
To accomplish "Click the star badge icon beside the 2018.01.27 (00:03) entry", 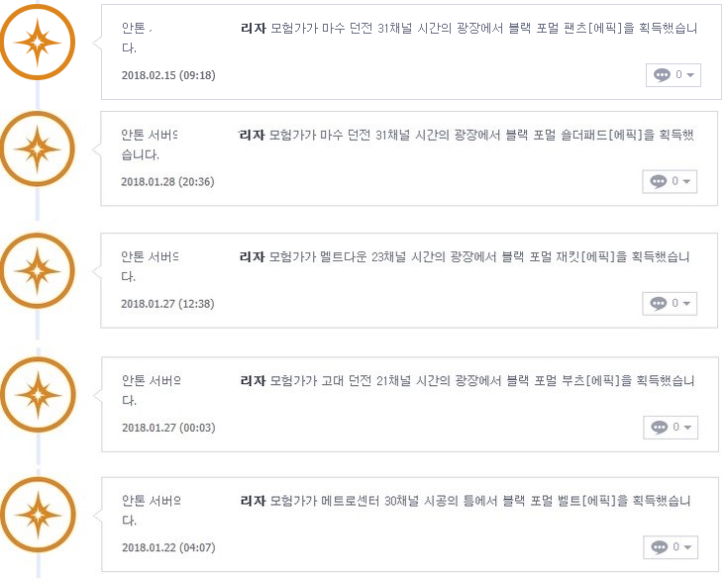I will pos(38,395).
